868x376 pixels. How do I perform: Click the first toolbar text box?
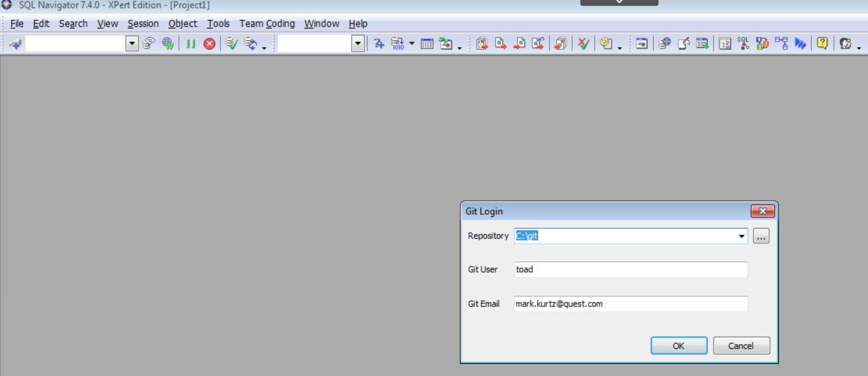tap(75, 43)
